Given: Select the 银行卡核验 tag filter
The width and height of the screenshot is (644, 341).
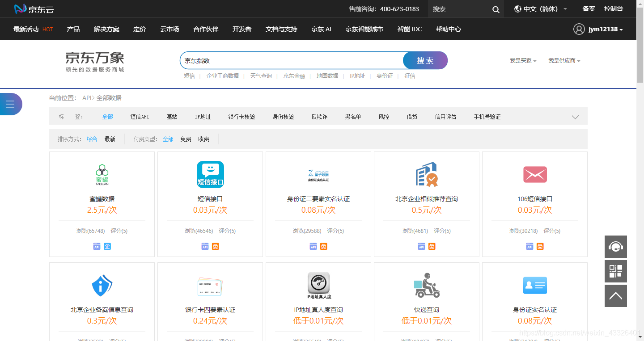Looking at the screenshot, I should pyautogui.click(x=241, y=117).
